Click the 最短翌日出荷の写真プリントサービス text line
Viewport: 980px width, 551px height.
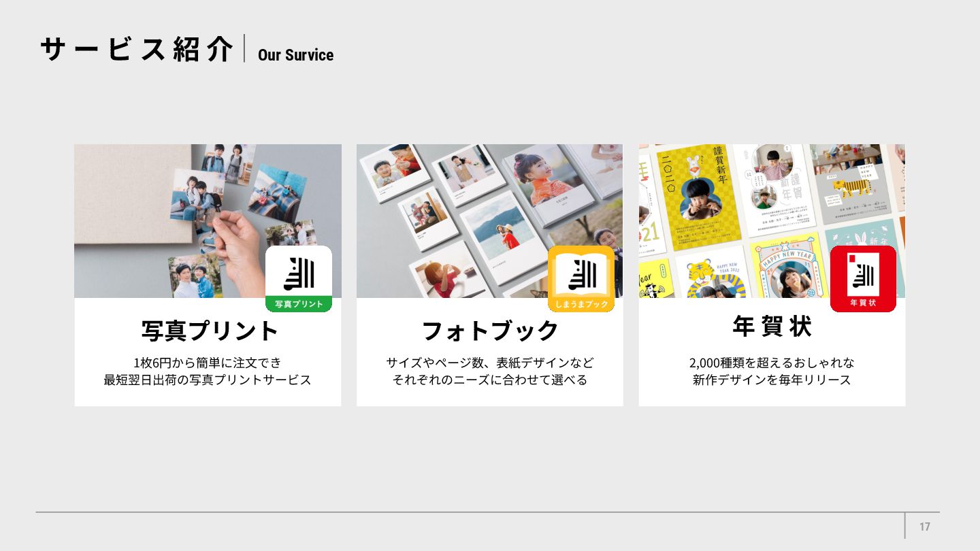pos(208,380)
